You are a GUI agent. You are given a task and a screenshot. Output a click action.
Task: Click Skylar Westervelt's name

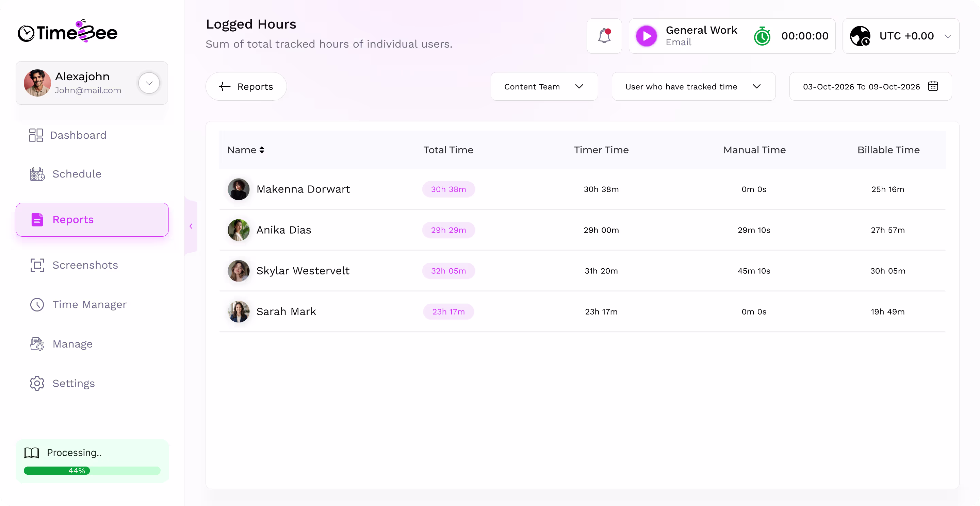coord(303,271)
